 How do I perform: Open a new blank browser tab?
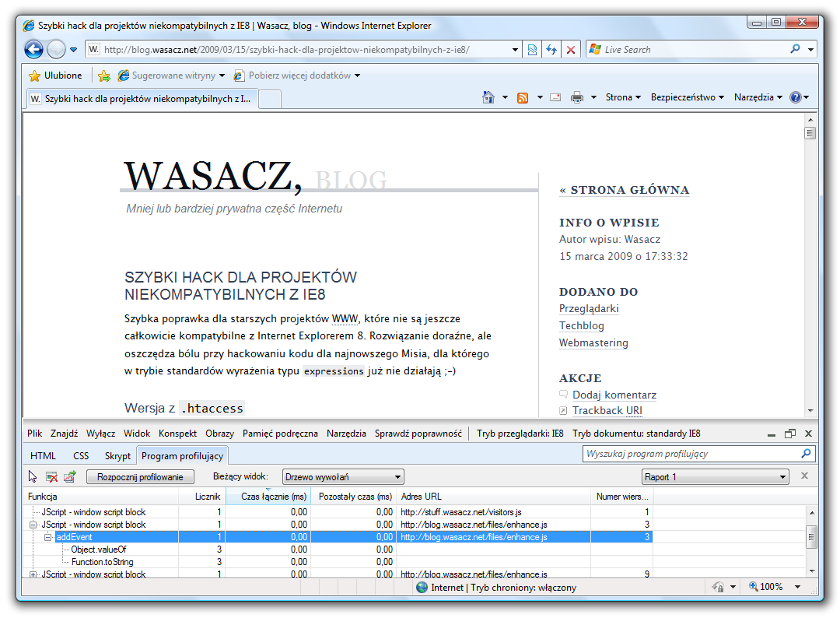(271, 99)
